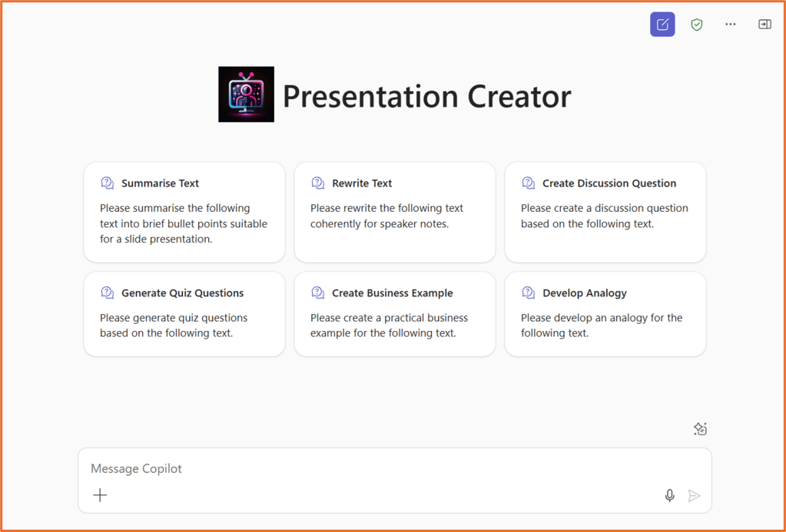Click the Summarise Text card icon
786x532 pixels.
point(108,183)
